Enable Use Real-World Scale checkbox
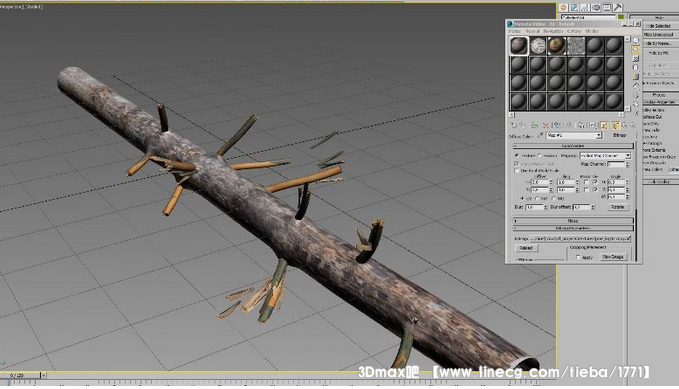Screen dimensions: 679x389 tap(517, 171)
